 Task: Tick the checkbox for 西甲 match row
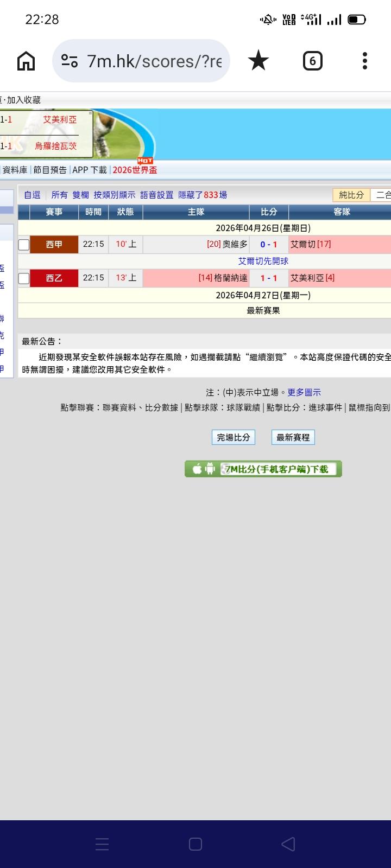tap(24, 245)
